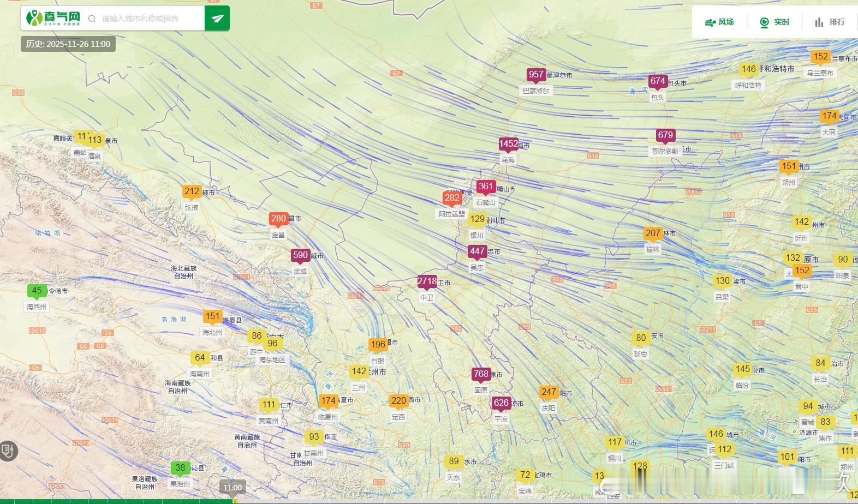Click the 590 marker for 武威
Screen dimensions: 858x504
pos(300,256)
